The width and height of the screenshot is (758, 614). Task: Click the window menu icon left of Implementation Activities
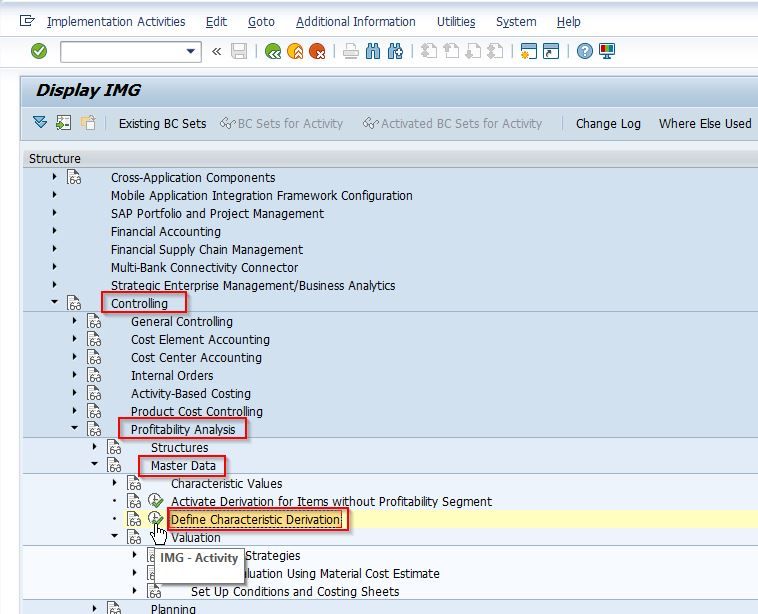pos(27,21)
